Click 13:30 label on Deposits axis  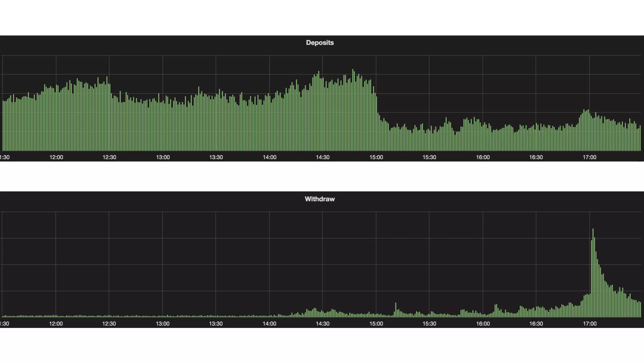(216, 157)
